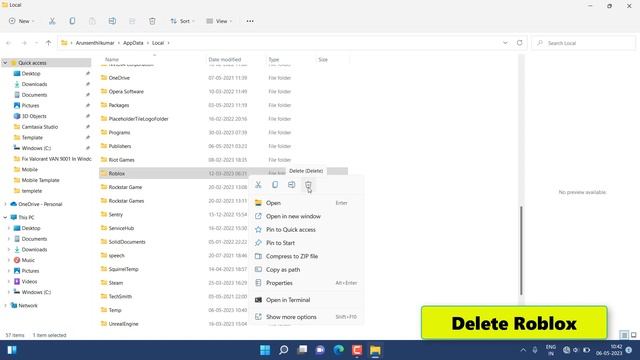Open the Widgets icon on the taskbar's left side
Viewport: 640px width, 360px height.
tap(12, 350)
